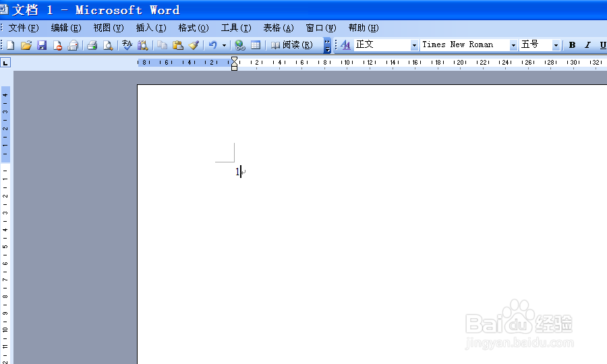Open the Styles and Formatting pane icon
The height and width of the screenshot is (364, 607).
click(346, 45)
